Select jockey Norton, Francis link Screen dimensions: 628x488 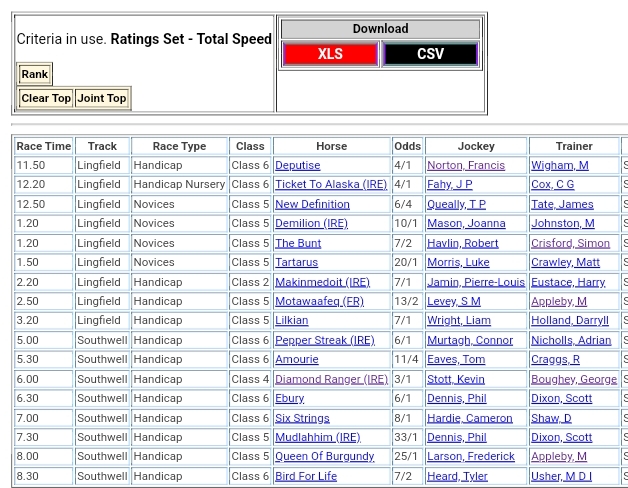pyautogui.click(x=466, y=165)
